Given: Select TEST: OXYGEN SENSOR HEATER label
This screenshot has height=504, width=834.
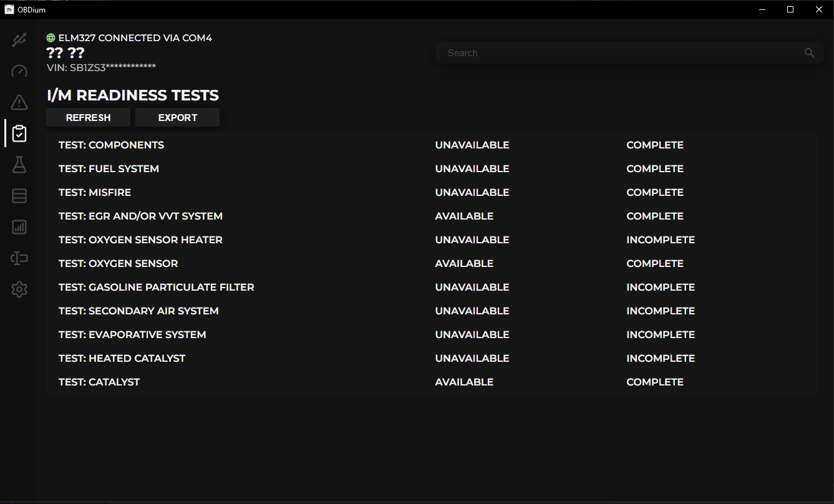Looking at the screenshot, I should [140, 240].
